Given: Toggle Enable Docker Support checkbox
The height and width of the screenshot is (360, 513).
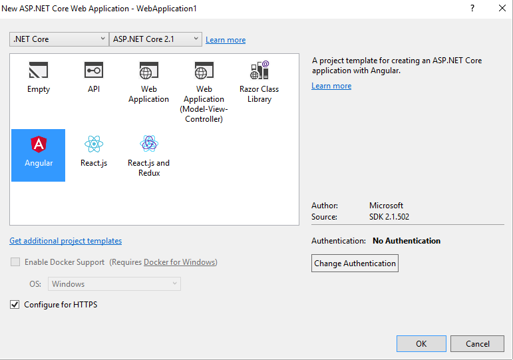Looking at the screenshot, I should point(15,262).
